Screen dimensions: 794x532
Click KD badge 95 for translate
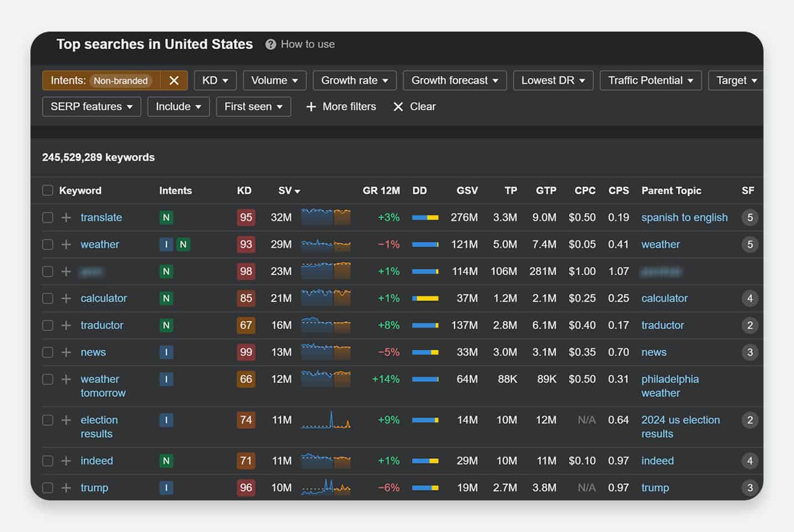[x=246, y=217]
